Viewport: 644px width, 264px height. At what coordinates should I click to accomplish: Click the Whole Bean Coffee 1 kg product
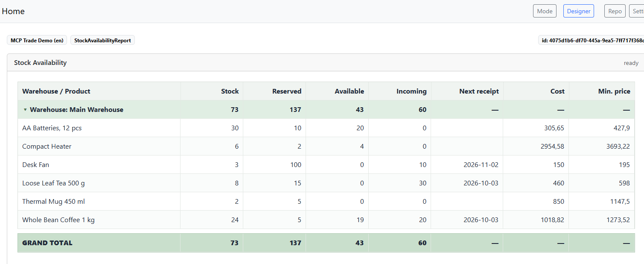58,220
